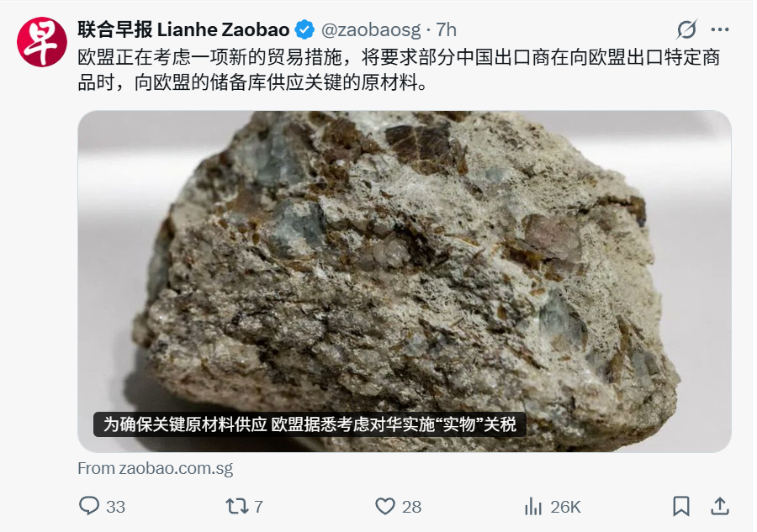Like the post with heart icon
This screenshot has height=532, width=757.
(x=384, y=506)
